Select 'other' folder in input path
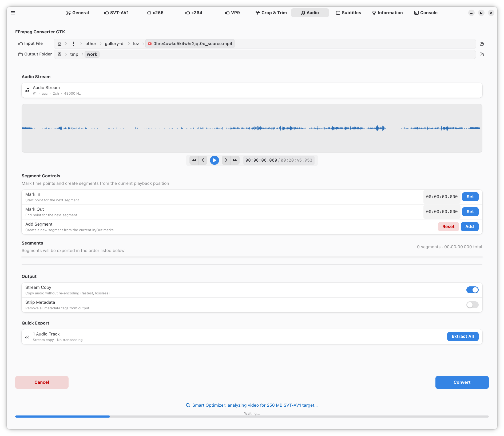Screen dimensions: 504x436 (91, 44)
